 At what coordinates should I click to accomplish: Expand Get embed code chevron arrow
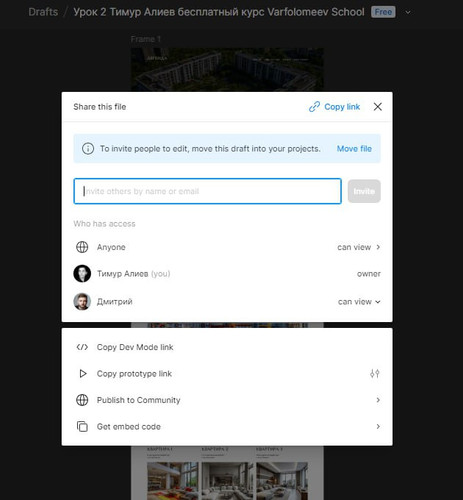(x=378, y=426)
